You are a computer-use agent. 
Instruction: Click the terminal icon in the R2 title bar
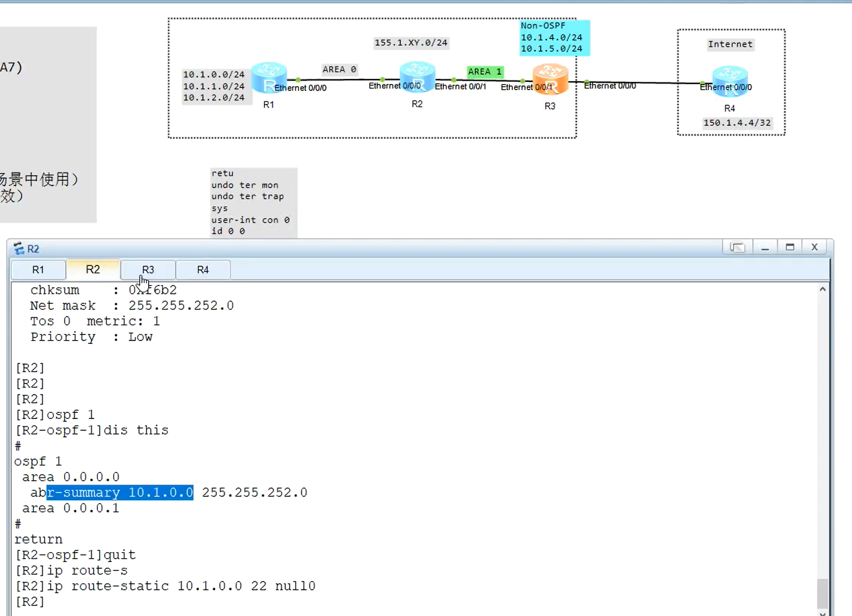(x=18, y=248)
